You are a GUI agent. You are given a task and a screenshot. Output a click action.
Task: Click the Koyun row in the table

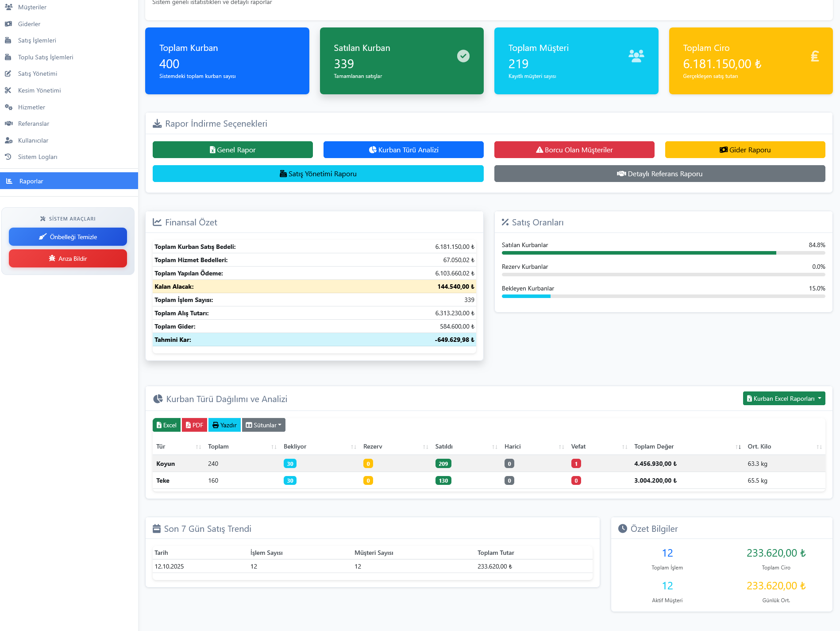[x=166, y=464]
